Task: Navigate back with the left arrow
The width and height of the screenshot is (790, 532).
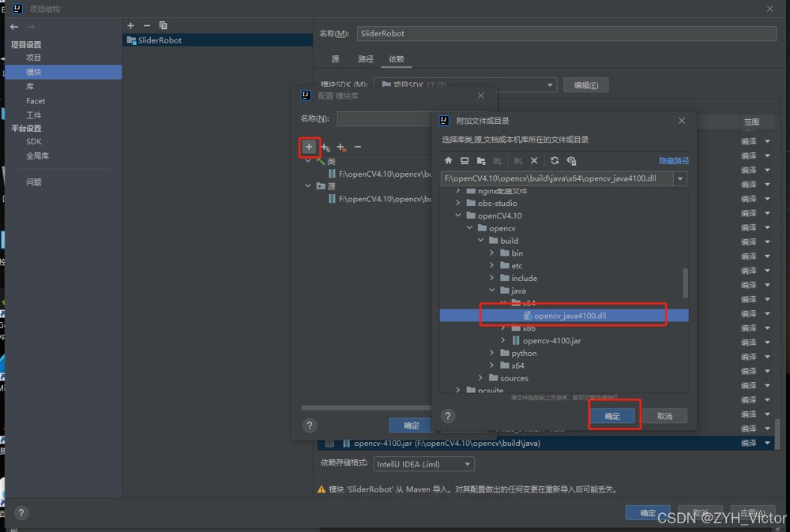Action: click(x=14, y=27)
